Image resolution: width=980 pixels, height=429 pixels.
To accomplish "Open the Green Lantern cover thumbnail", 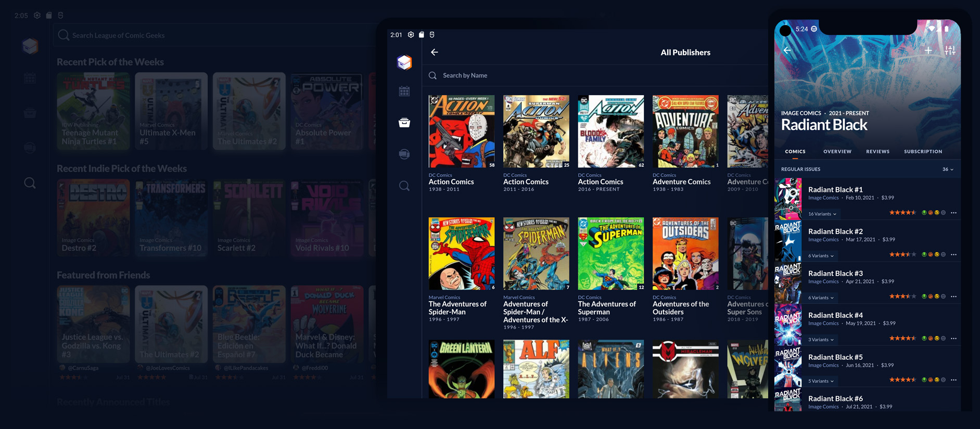I will (462, 369).
